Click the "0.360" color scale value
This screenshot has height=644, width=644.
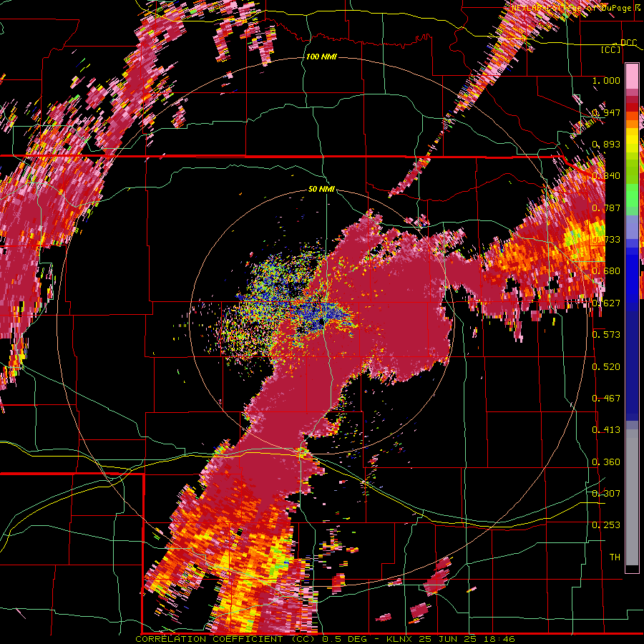click(606, 462)
